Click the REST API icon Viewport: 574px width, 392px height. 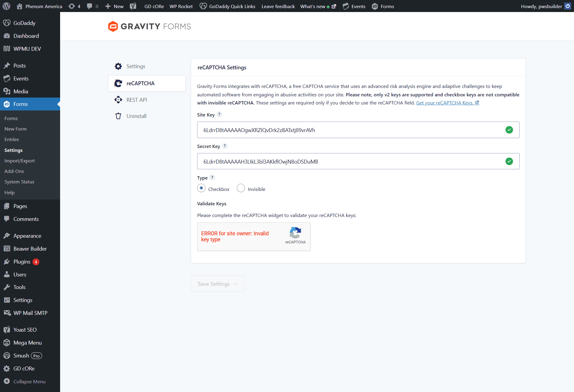click(x=118, y=100)
